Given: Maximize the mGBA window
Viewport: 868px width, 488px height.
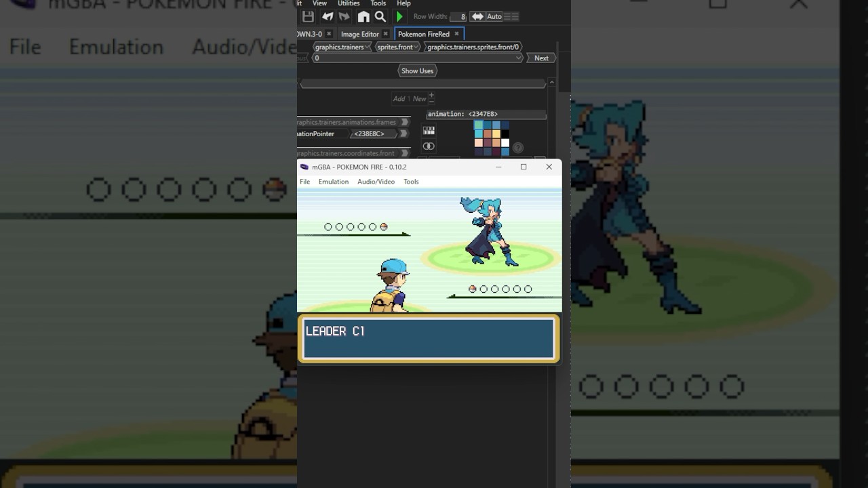Looking at the screenshot, I should (x=524, y=167).
